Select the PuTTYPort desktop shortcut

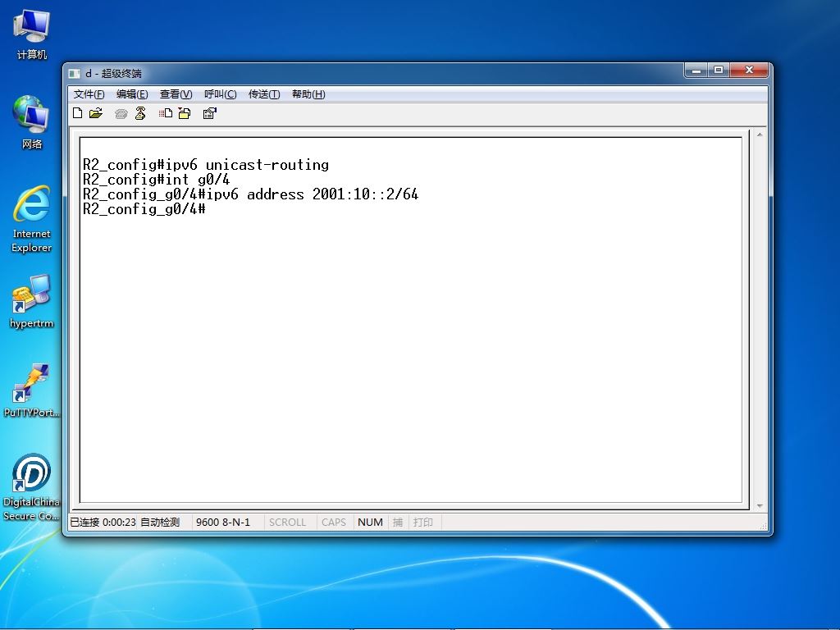[x=32, y=390]
